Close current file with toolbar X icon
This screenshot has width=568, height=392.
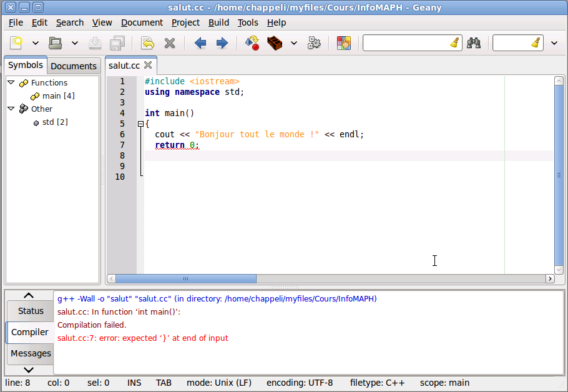click(x=170, y=43)
